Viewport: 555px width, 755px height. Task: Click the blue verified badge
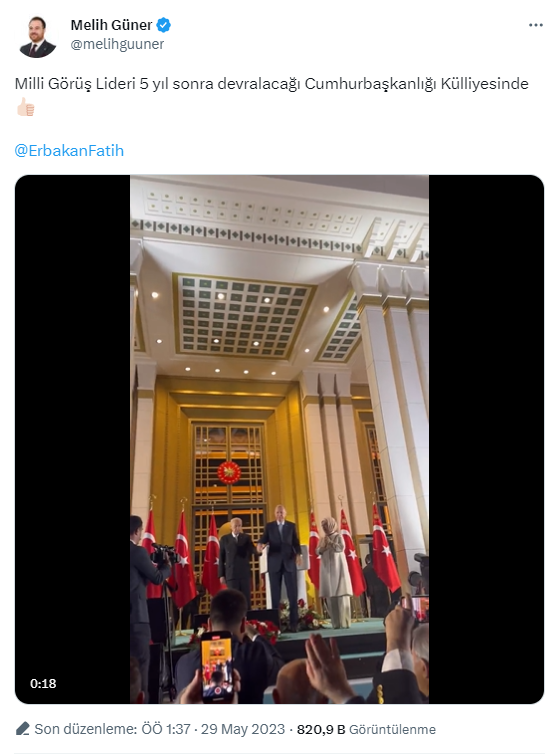[x=164, y=25]
